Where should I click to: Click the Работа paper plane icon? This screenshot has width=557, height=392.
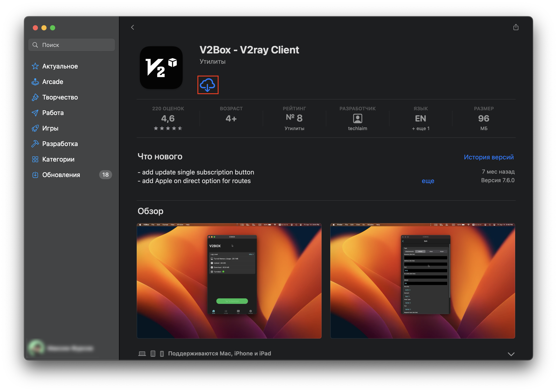[35, 113]
